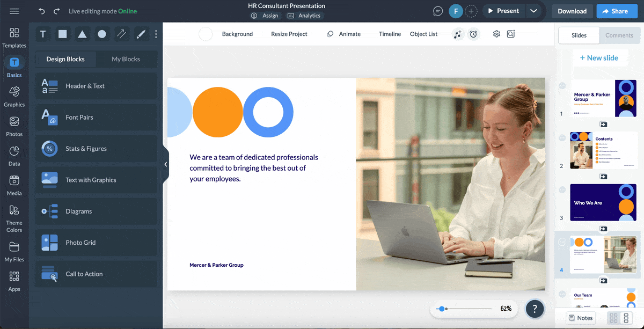This screenshot has height=329, width=644.
Task: Click the preview magnifier icon
Action: [511, 34]
